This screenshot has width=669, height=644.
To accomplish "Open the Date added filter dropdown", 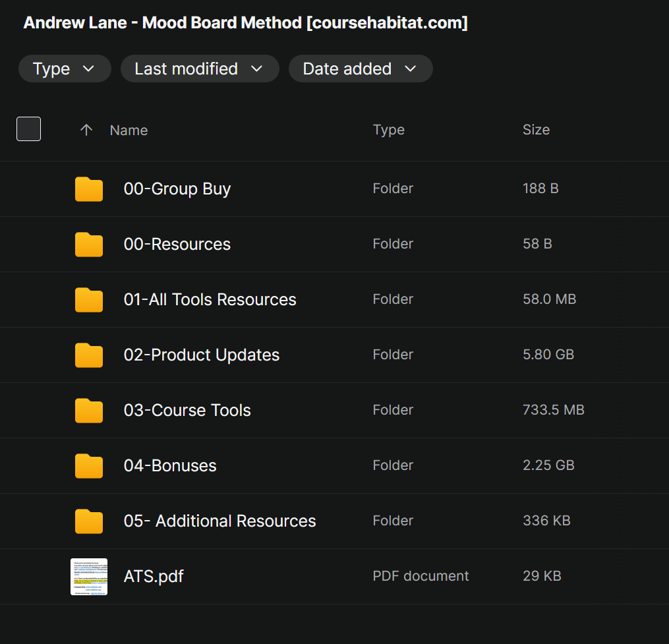I will tap(360, 69).
